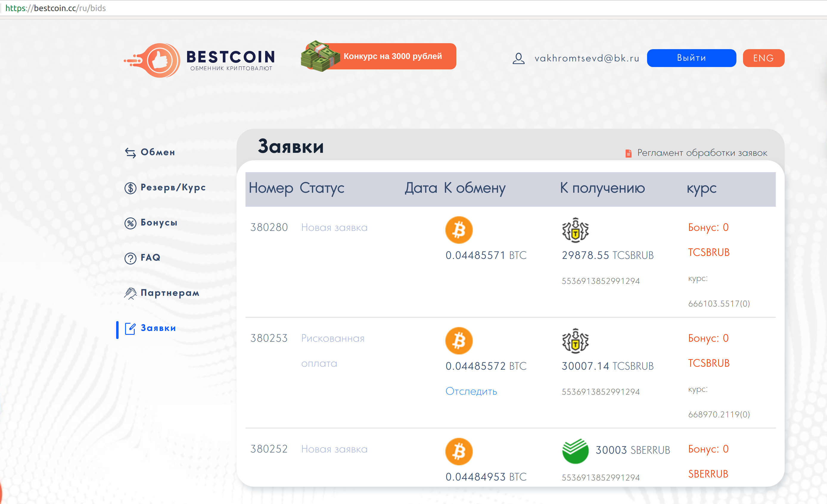Viewport: 827px width, 504px height.
Task: Click the user profile icon
Action: coord(518,58)
